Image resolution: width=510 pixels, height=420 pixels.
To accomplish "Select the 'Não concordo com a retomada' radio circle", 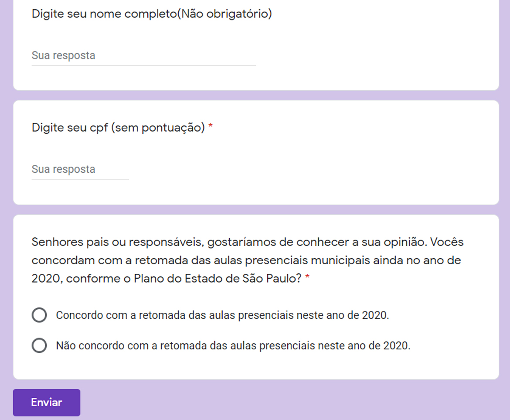I will (39, 346).
